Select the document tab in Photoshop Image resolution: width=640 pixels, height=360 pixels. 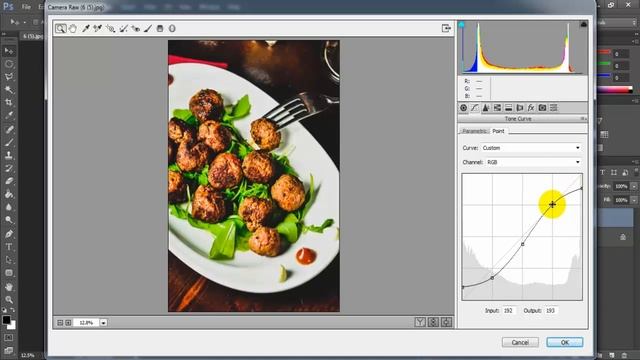click(x=33, y=36)
